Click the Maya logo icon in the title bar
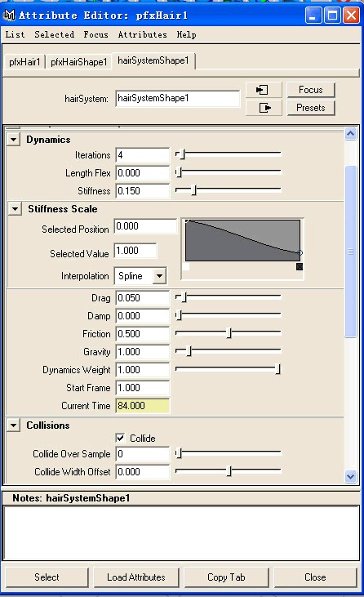This screenshot has width=364, height=597. [9, 16]
